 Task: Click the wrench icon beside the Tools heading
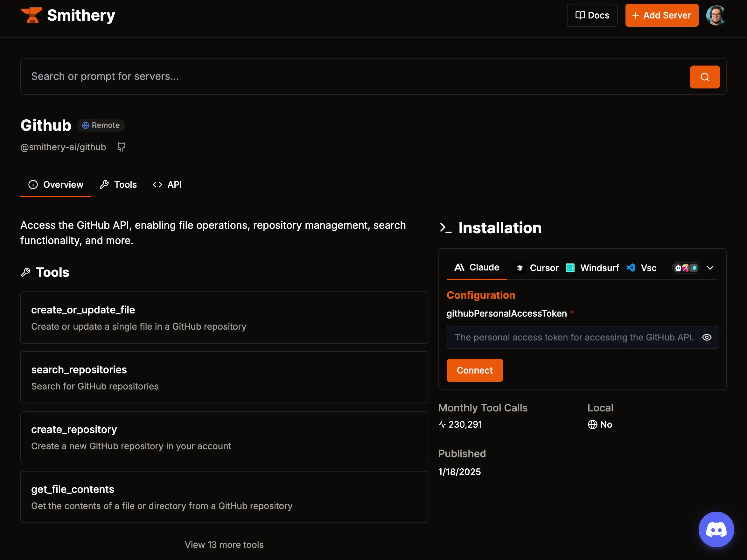[x=26, y=272]
